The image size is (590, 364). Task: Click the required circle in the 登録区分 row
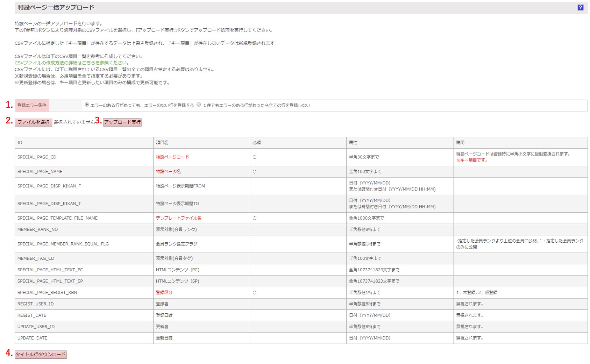tap(255, 293)
